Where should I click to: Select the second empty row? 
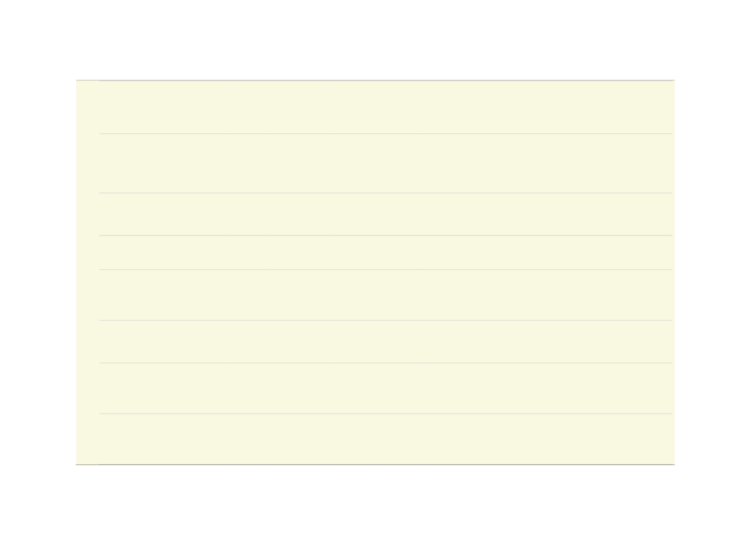385,164
